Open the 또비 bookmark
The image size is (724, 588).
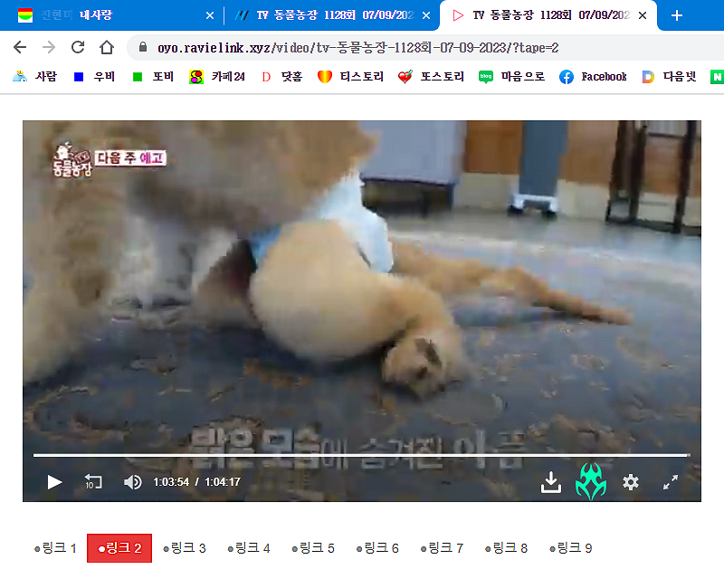(153, 77)
